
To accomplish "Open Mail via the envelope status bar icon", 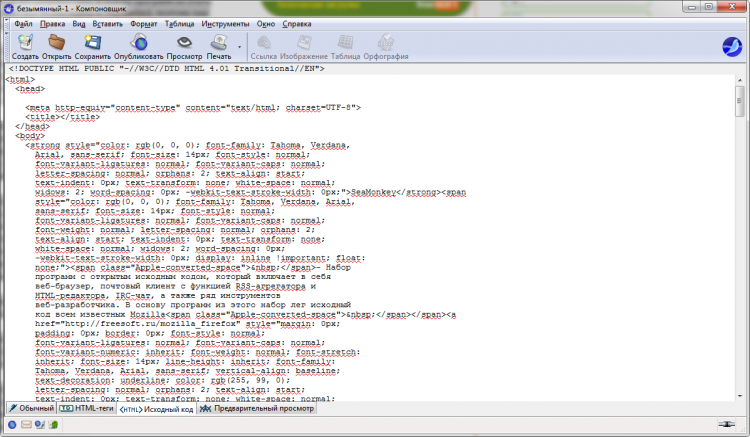I will [x=26, y=424].
